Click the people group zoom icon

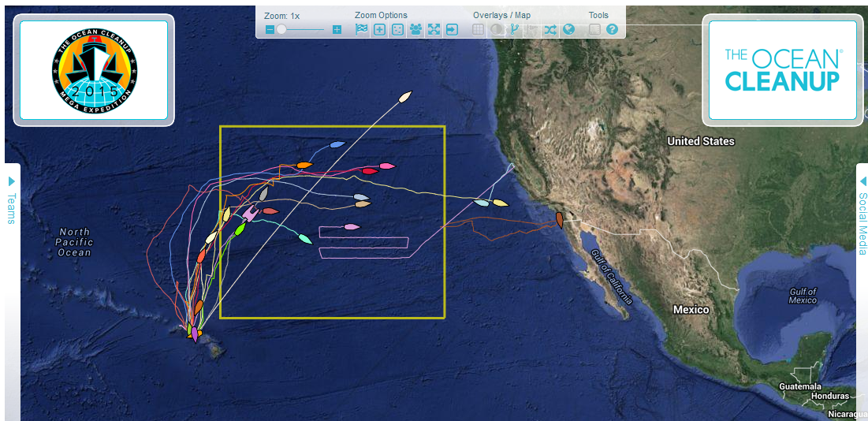click(415, 29)
